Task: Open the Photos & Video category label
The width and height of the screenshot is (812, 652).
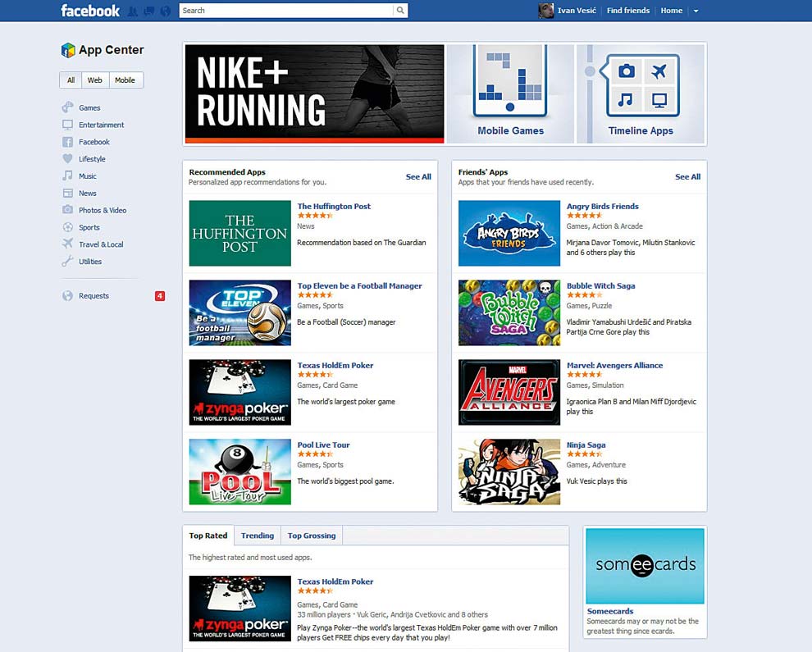Action: pyautogui.click(x=103, y=210)
